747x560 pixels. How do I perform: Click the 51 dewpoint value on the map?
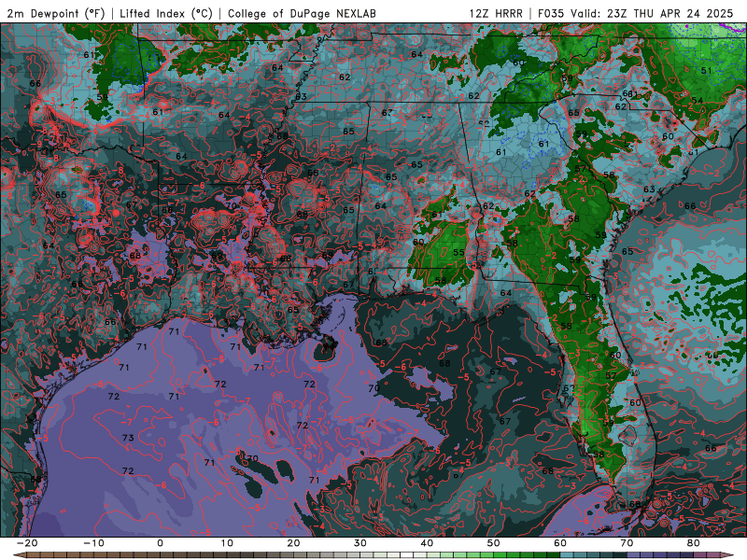707,71
